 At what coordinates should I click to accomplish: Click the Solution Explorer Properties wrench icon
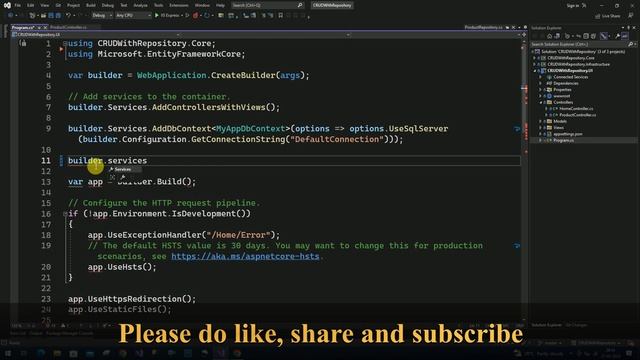tap(617, 36)
